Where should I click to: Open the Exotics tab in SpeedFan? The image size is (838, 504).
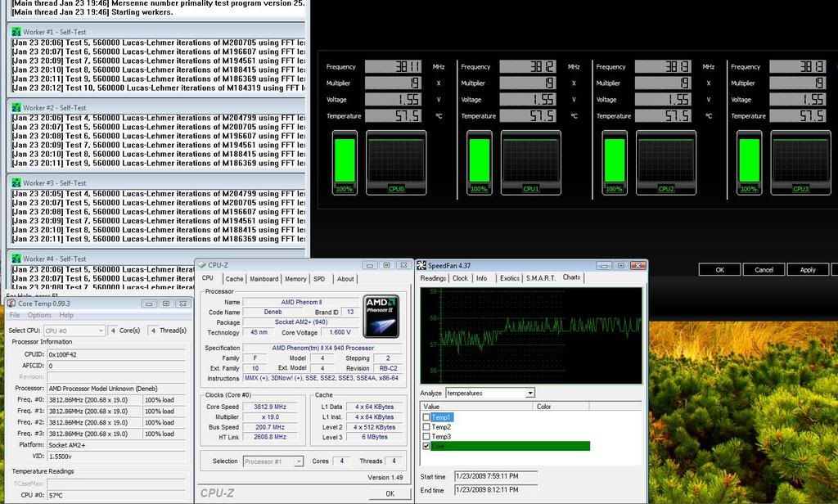pos(509,278)
